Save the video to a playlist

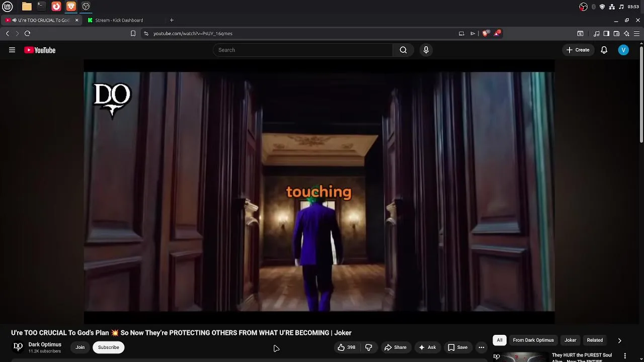458,347
